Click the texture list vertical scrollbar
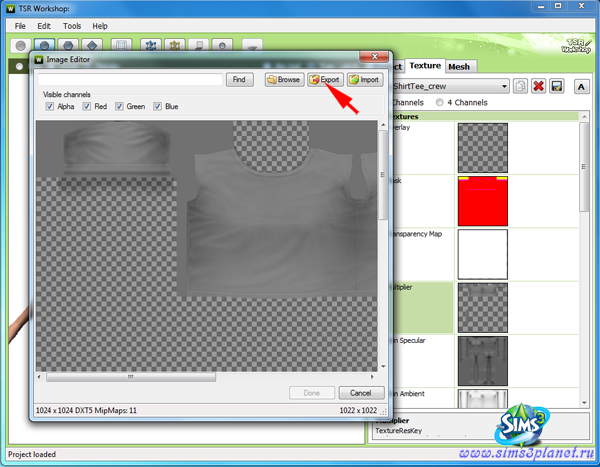600x467 pixels. (x=584, y=167)
